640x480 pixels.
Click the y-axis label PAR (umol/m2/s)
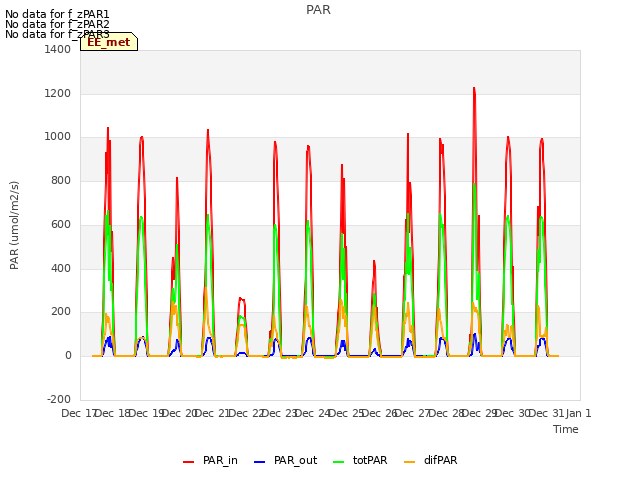pyautogui.click(x=14, y=225)
